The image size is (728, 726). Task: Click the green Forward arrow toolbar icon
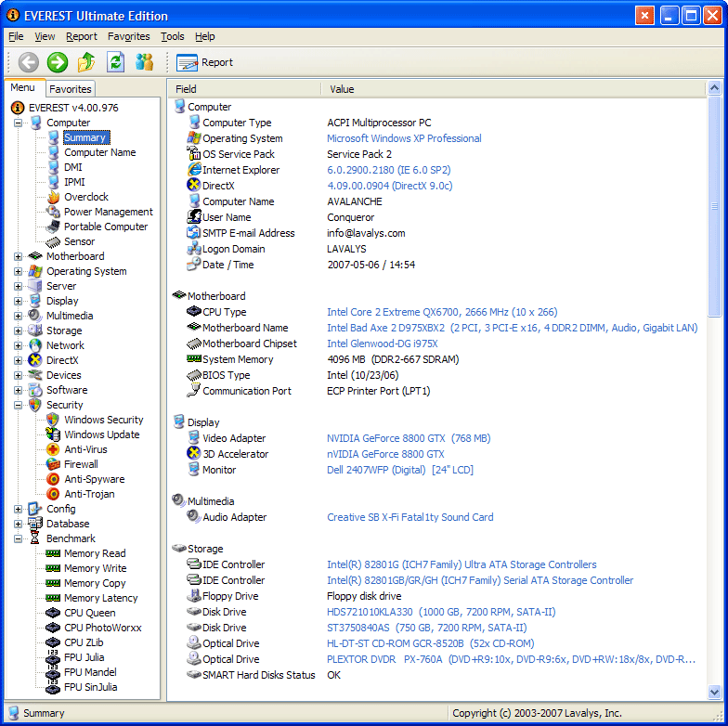point(58,62)
